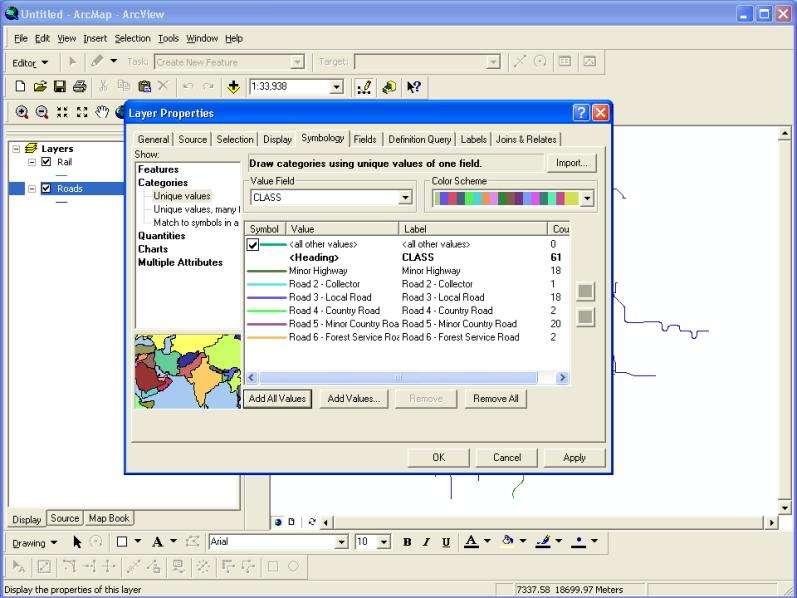Open the Tools menu
Image resolution: width=797 pixels, height=598 pixels.
click(x=168, y=38)
